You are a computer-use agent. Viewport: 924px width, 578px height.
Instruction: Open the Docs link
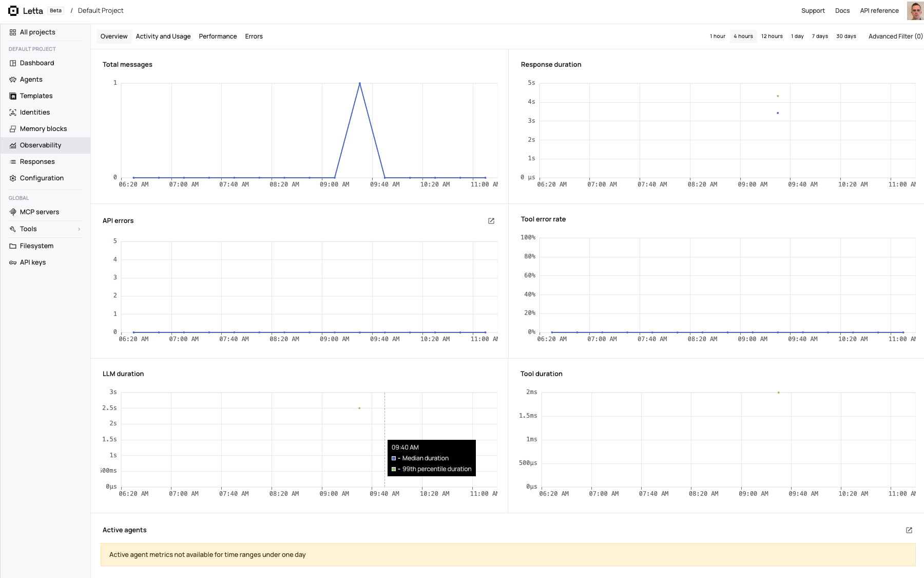pos(842,11)
